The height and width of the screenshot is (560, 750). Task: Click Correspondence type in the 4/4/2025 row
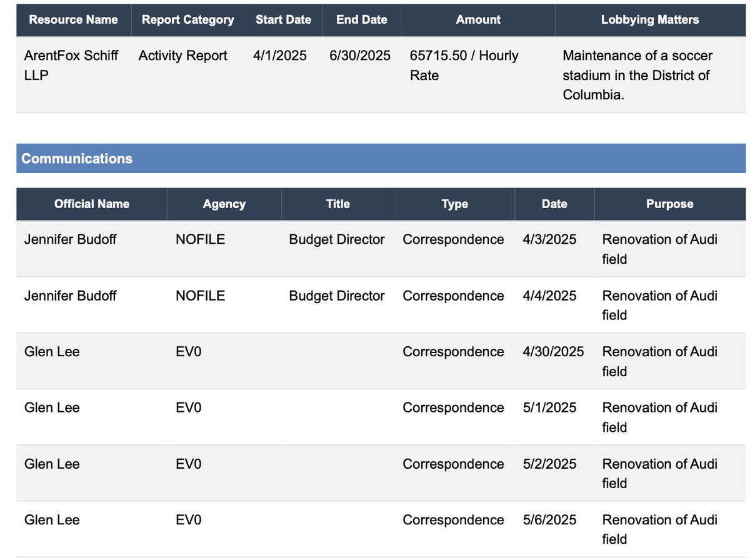tap(453, 296)
